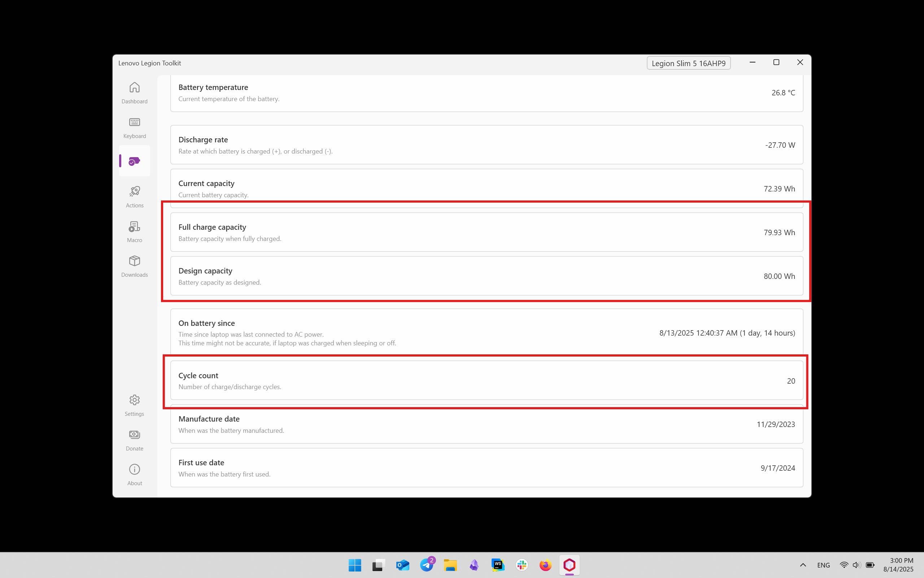Minimize the Lenovo Legion Toolkit window
This screenshot has width=924, height=578.
(752, 62)
